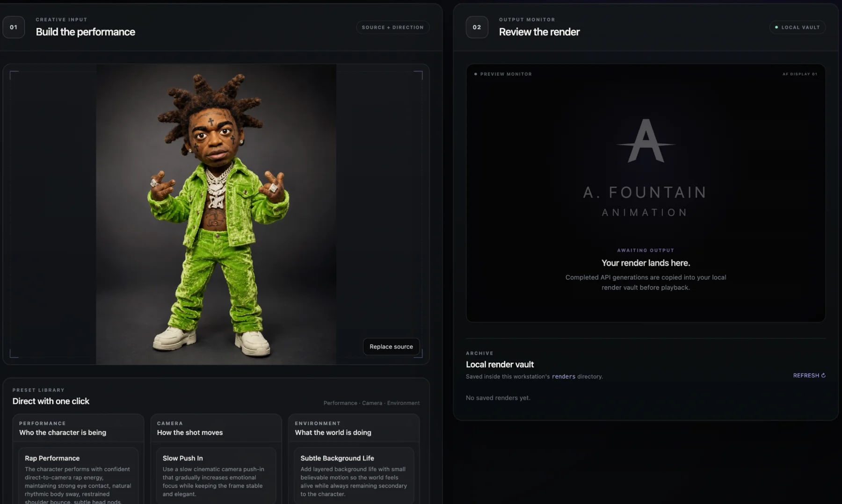
Task: Click 'Who the character is being' header
Action: pos(63,432)
